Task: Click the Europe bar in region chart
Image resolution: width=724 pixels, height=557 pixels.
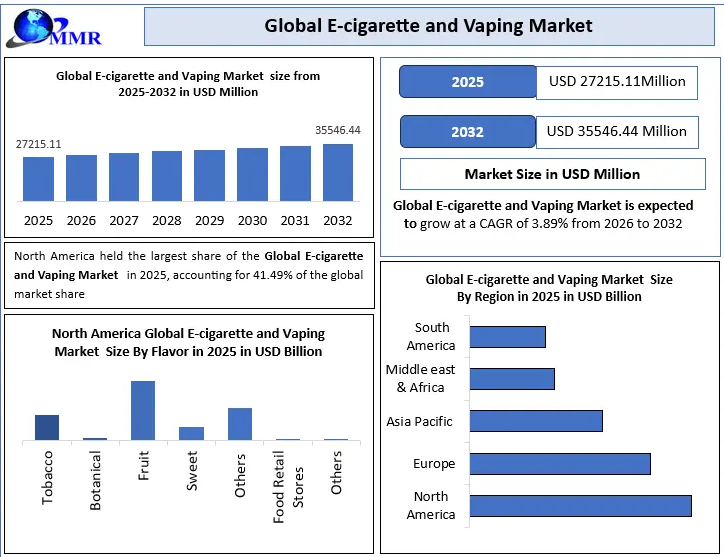Action: (559, 464)
